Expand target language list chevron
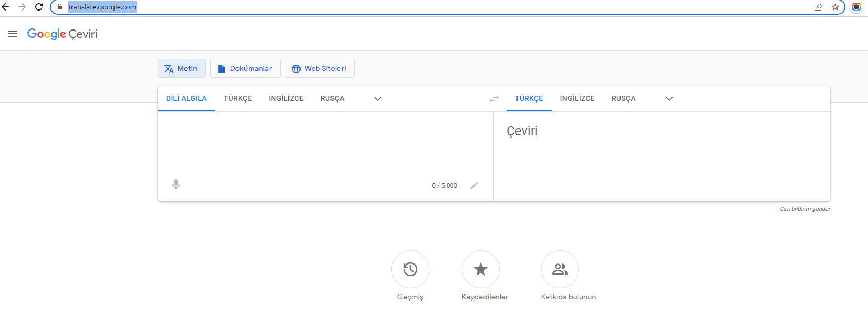The width and height of the screenshot is (868, 325). (x=669, y=99)
